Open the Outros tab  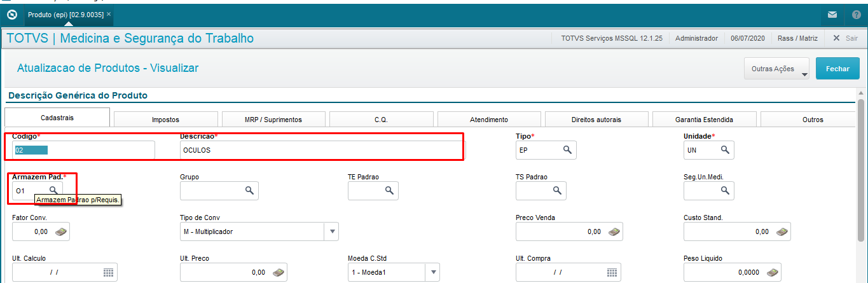point(809,120)
